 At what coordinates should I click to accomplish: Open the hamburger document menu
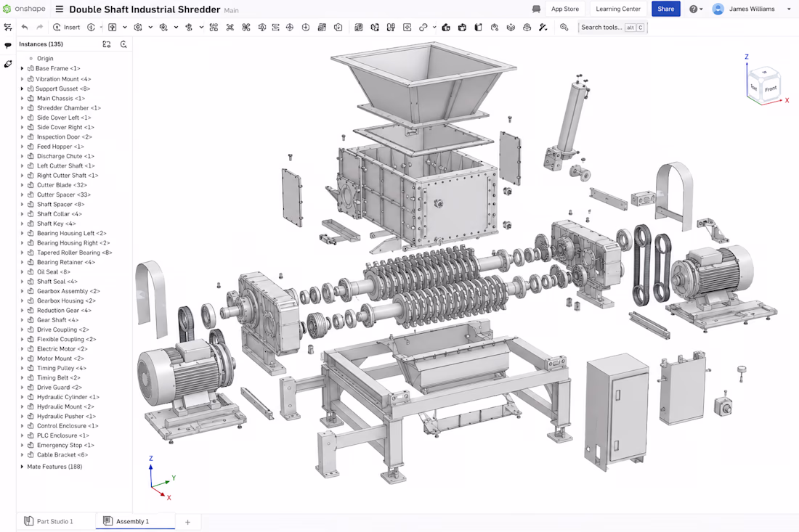59,9
